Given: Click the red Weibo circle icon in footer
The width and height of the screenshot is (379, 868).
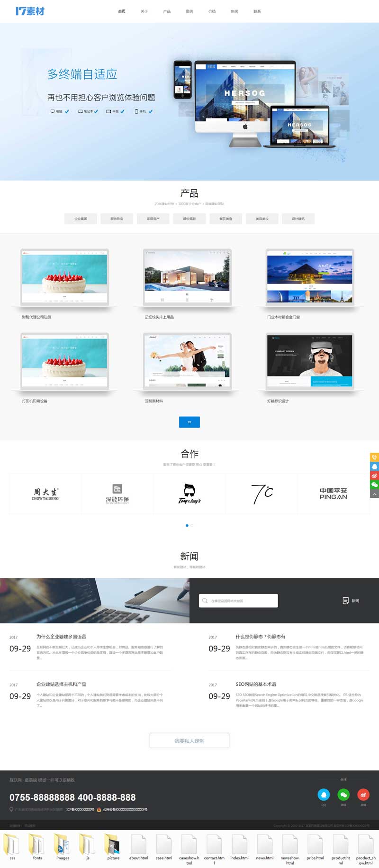Looking at the screenshot, I should (363, 795).
